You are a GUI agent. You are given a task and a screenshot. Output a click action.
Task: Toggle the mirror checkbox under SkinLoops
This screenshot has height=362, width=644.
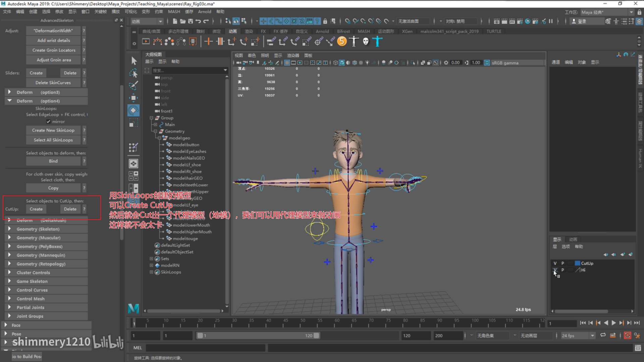click(x=49, y=122)
